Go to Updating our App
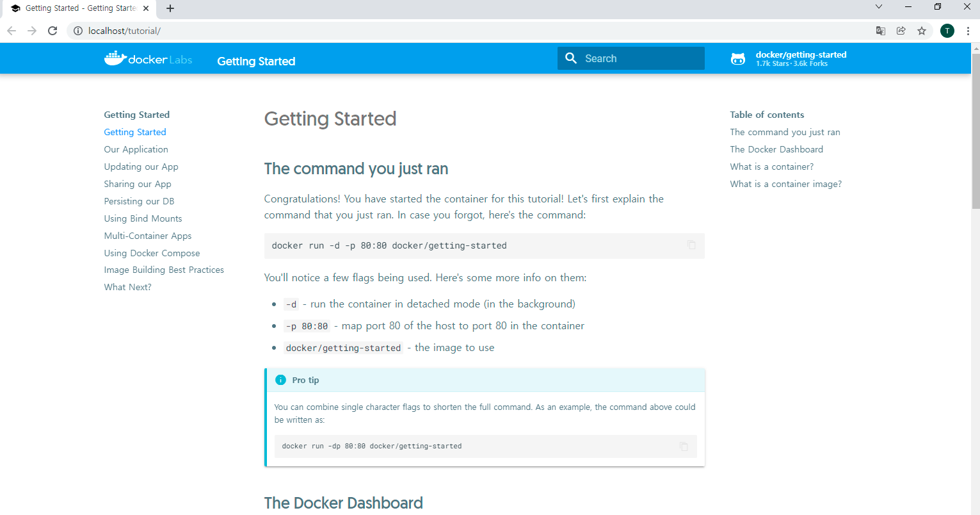Screen dimensions: 980x515 point(141,167)
